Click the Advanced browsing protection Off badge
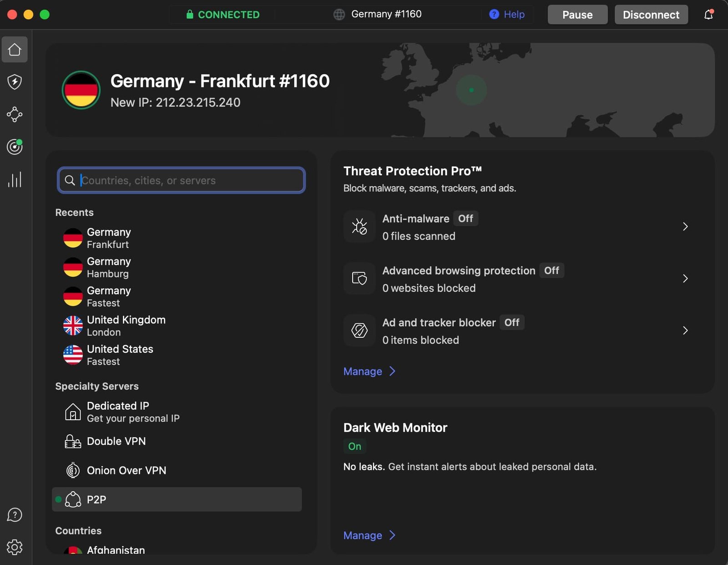Screen dimensions: 728x565 [x=551, y=270]
